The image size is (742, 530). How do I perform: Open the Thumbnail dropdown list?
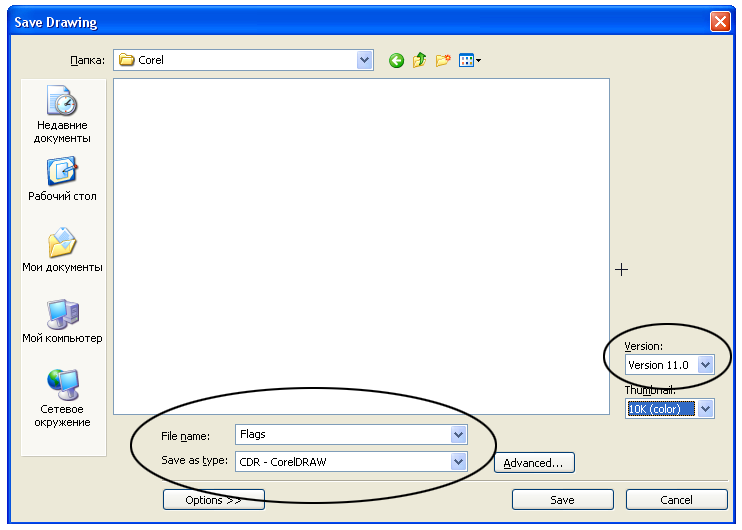(706, 409)
